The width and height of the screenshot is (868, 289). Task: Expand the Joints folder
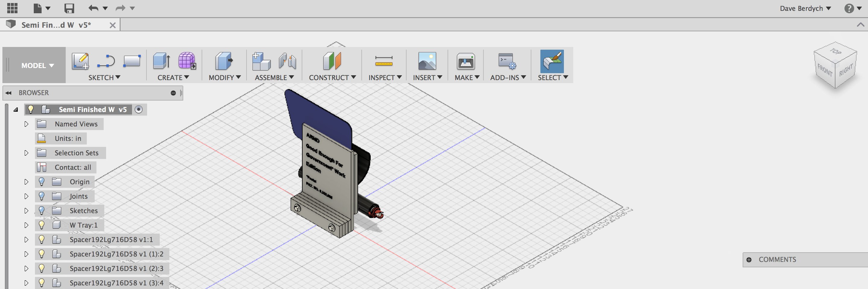(x=26, y=196)
